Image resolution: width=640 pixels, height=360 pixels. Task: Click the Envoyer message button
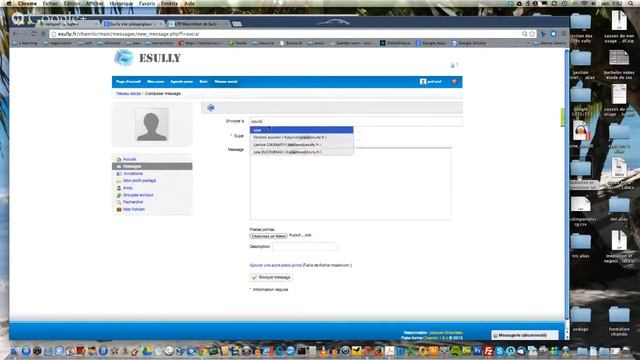[x=271, y=277]
